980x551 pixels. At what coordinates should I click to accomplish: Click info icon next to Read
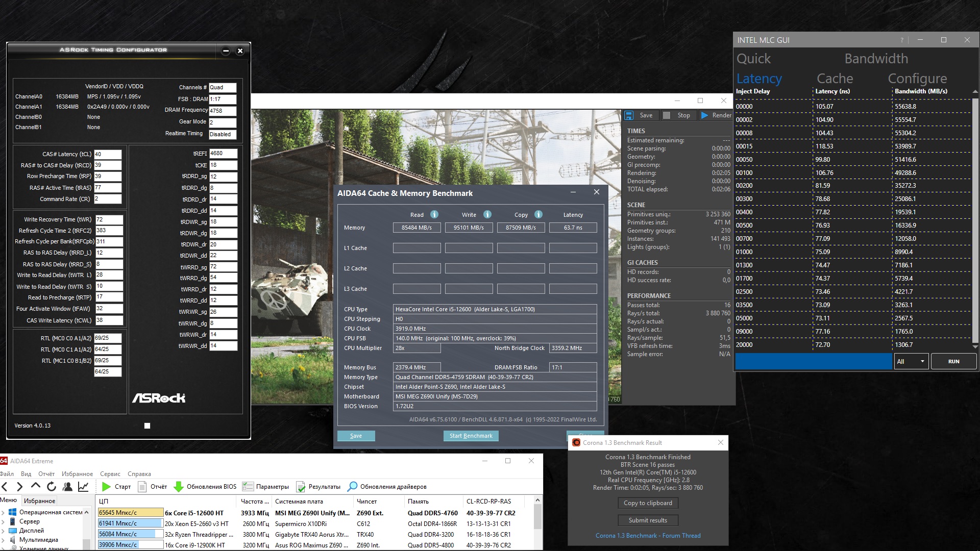coord(434,215)
